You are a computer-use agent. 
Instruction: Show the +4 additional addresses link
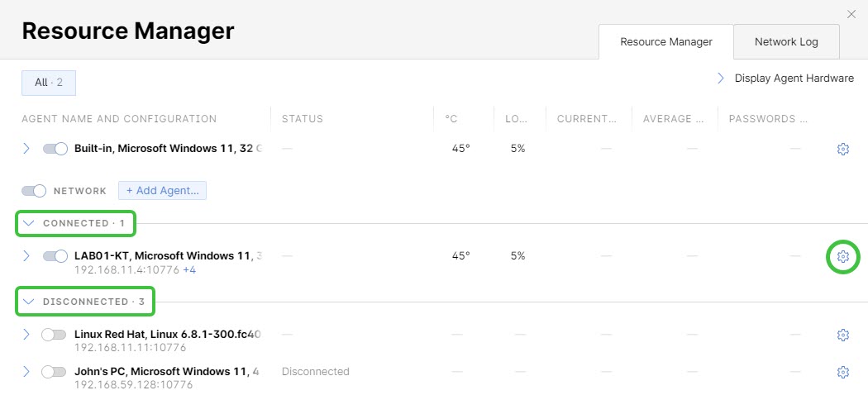(190, 270)
